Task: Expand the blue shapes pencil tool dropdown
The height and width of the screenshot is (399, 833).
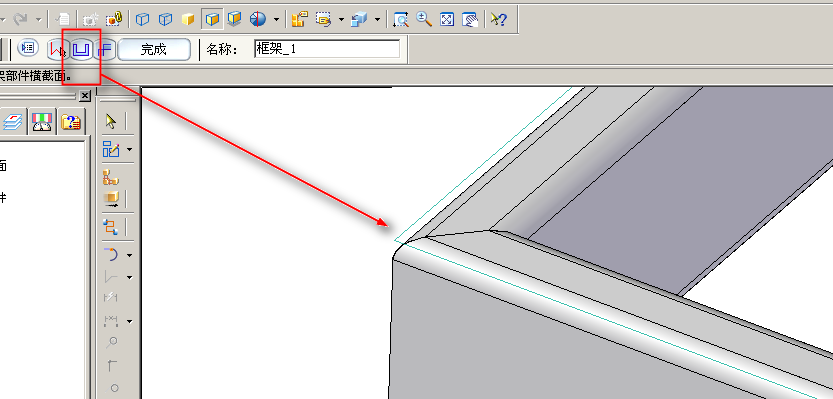Action: pyautogui.click(x=130, y=150)
